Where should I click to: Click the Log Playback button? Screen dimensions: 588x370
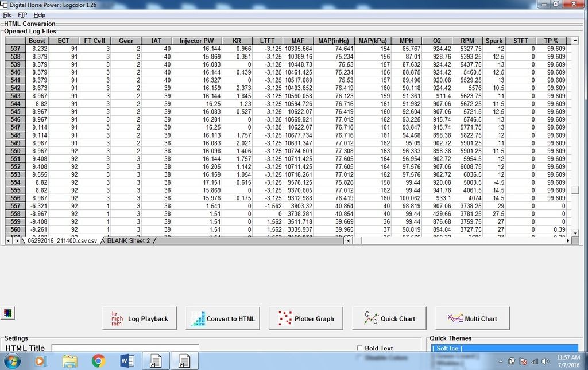tap(140, 319)
